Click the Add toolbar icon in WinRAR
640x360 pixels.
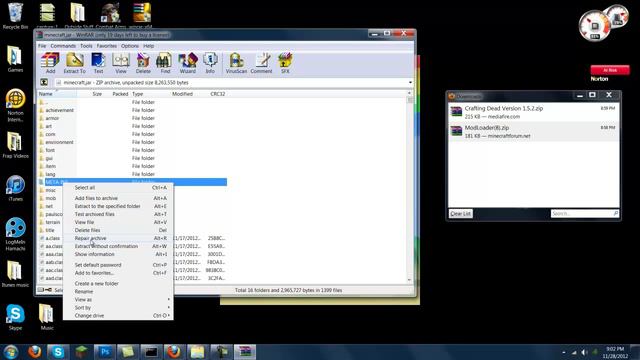(x=50, y=63)
